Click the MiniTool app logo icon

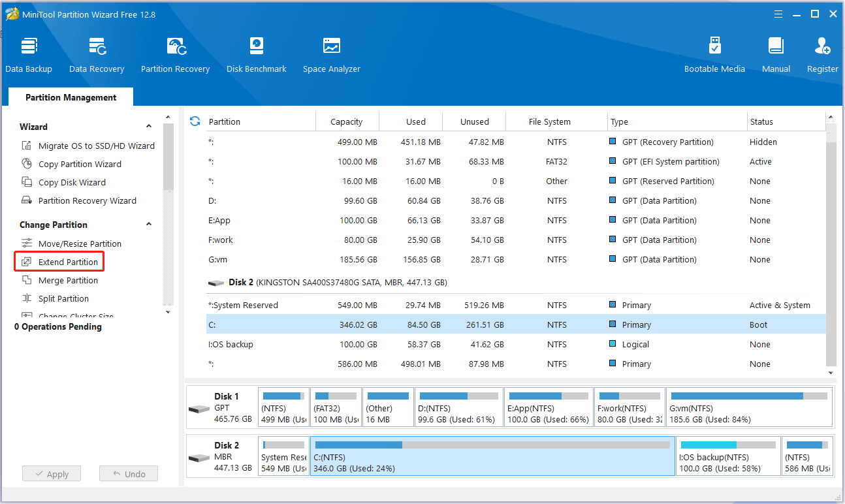pyautogui.click(x=12, y=14)
